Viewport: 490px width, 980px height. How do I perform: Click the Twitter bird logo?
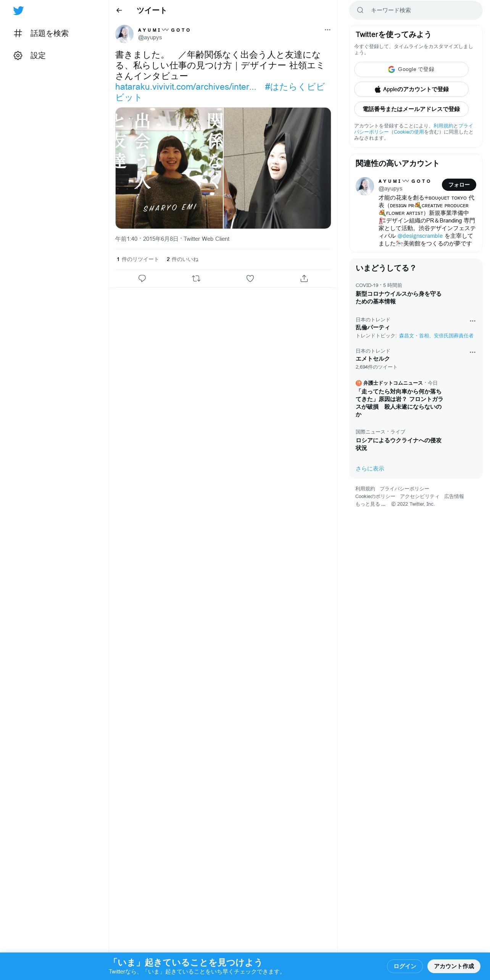(x=18, y=11)
